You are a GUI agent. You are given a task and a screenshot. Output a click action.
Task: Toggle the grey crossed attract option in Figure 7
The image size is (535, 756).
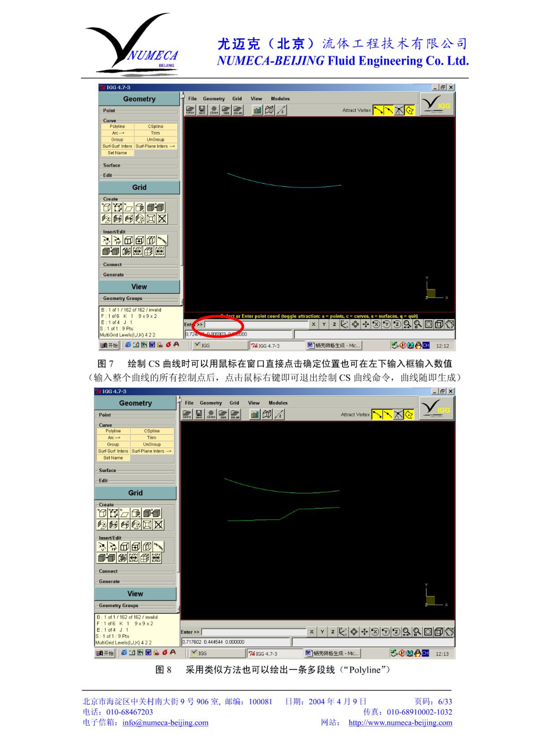coord(399,110)
